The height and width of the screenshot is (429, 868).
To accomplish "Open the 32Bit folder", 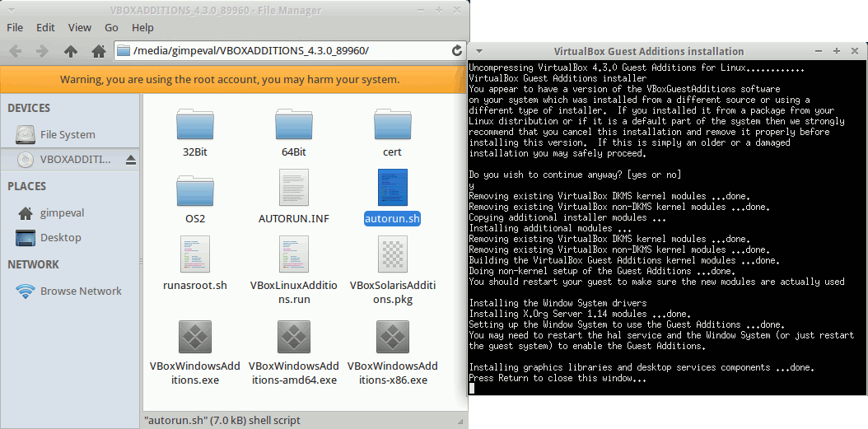I will click(x=195, y=124).
